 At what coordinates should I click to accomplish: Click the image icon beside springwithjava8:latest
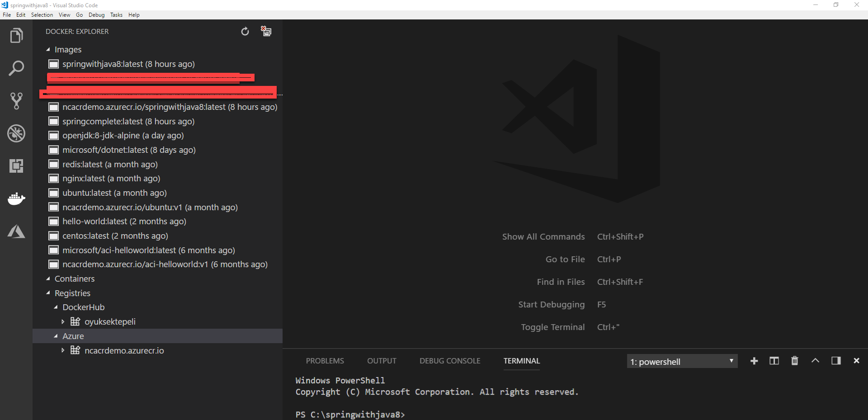click(54, 64)
